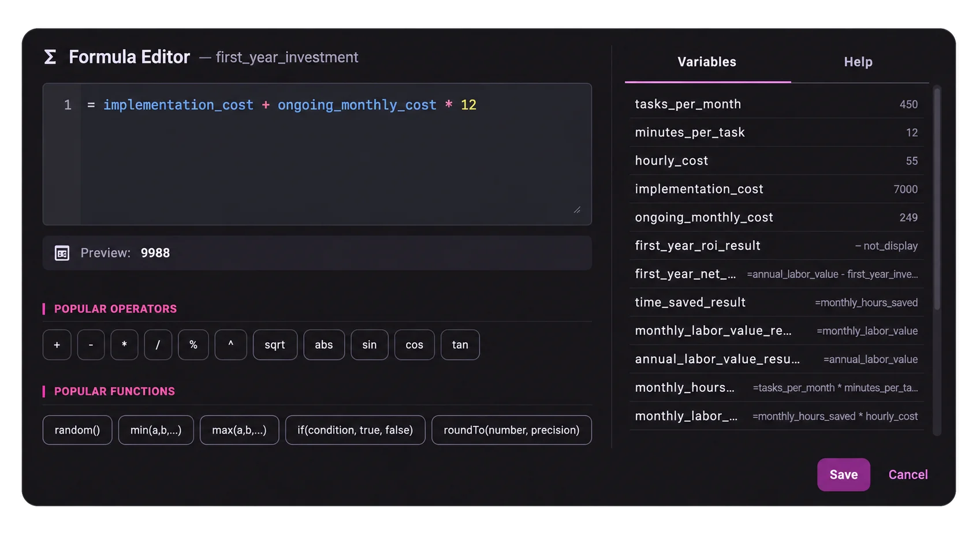Insert the minus operator
The width and height of the screenshot is (980, 535).
pyautogui.click(x=91, y=345)
